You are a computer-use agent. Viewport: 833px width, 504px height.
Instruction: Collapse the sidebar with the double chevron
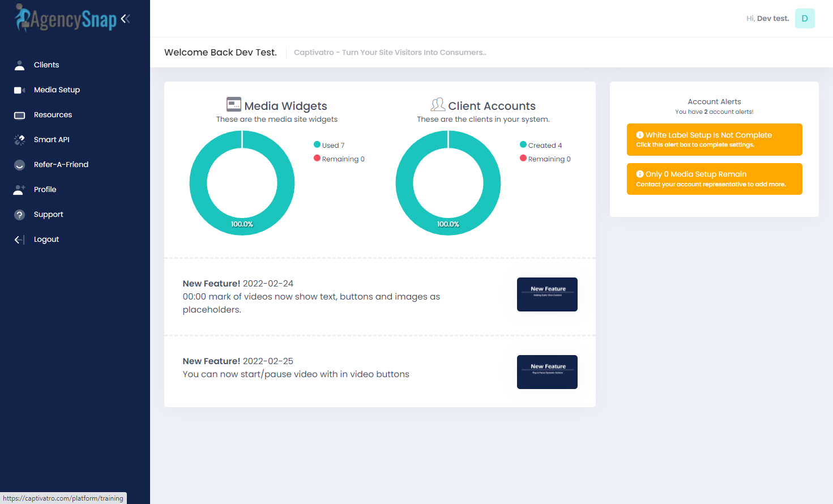pyautogui.click(x=125, y=19)
